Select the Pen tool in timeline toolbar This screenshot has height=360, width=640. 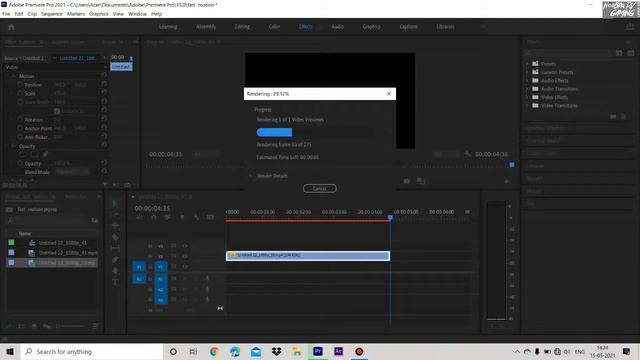pos(115,260)
